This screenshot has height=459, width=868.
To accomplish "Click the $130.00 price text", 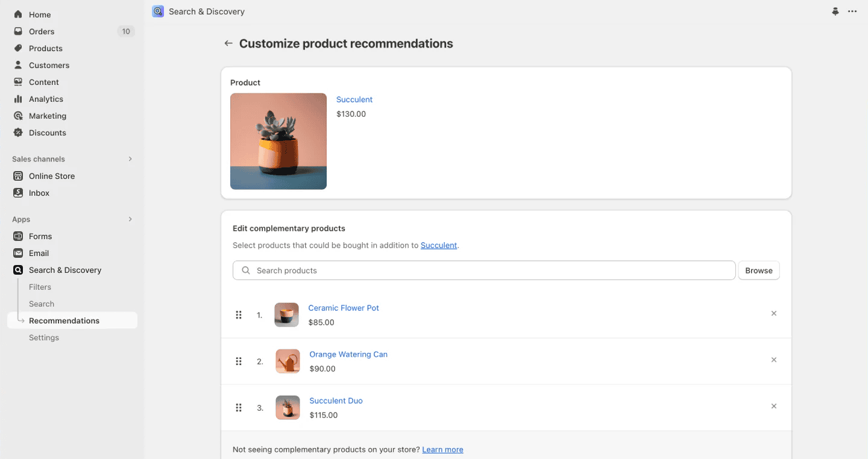I will pos(351,114).
